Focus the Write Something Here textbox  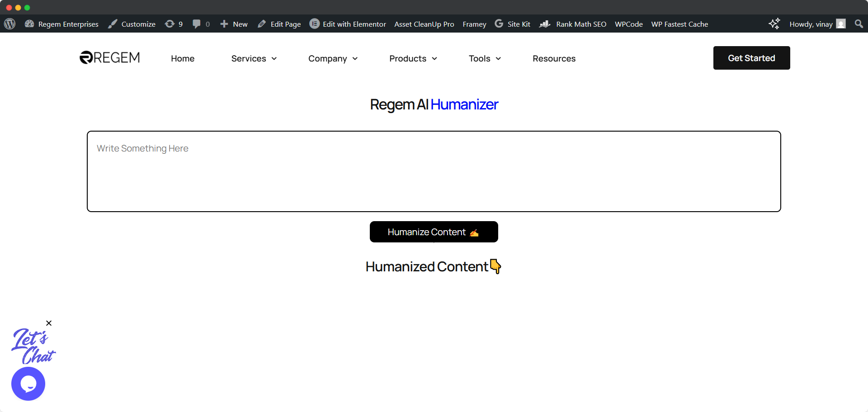click(x=434, y=171)
